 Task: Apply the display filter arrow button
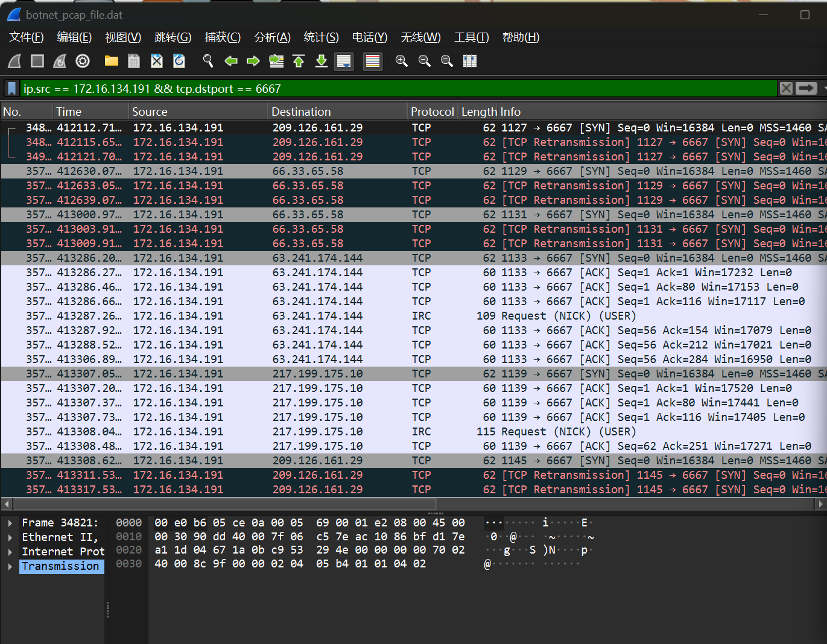coord(806,89)
